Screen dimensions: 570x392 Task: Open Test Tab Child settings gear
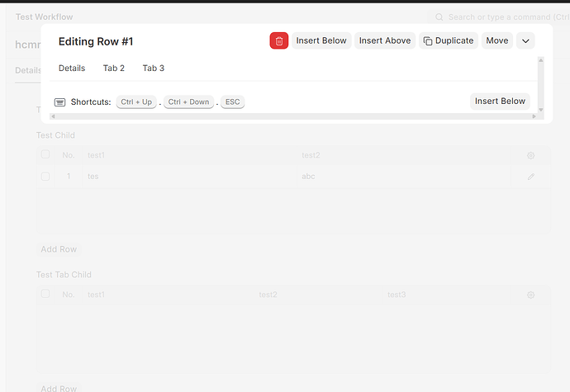pyautogui.click(x=531, y=295)
